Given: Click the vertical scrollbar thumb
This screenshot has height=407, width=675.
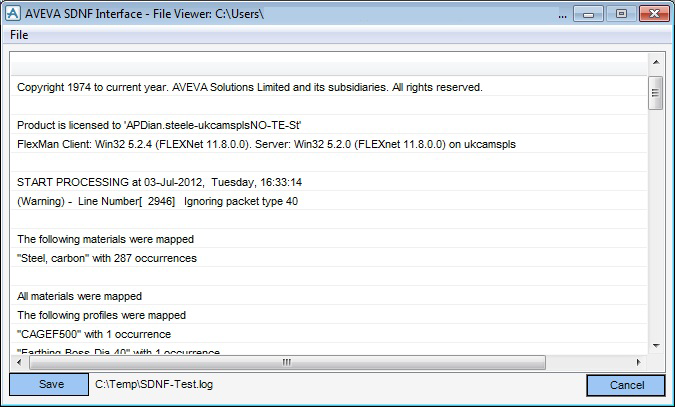Looking at the screenshot, I should 656,93.
